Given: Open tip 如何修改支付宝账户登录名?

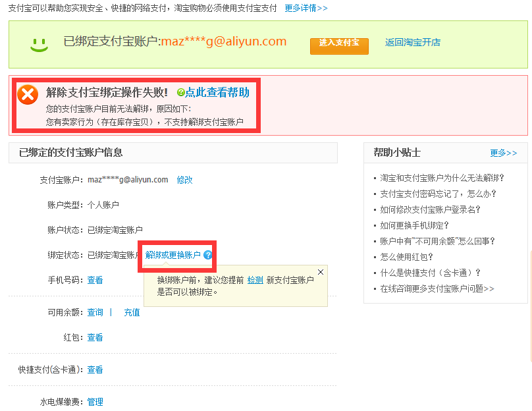Looking at the screenshot, I should [x=430, y=209].
